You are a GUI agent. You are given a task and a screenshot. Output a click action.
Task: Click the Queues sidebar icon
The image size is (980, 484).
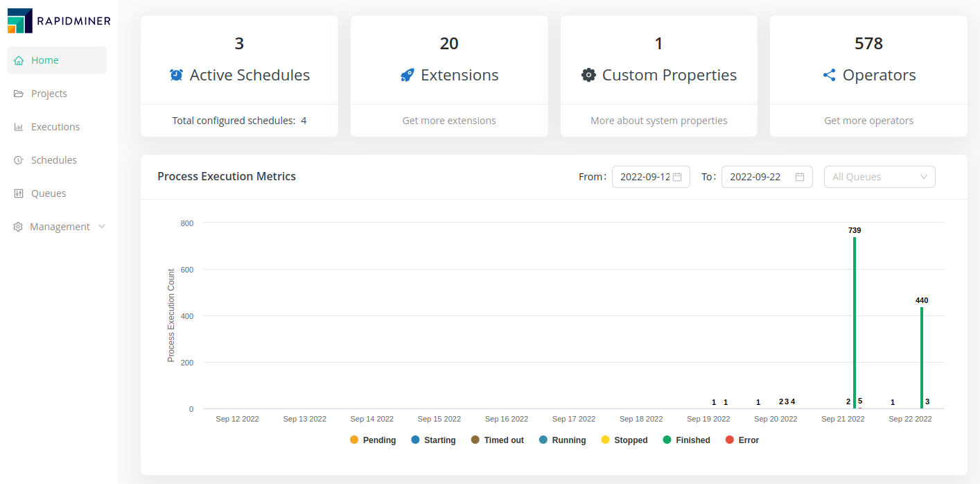tap(19, 193)
